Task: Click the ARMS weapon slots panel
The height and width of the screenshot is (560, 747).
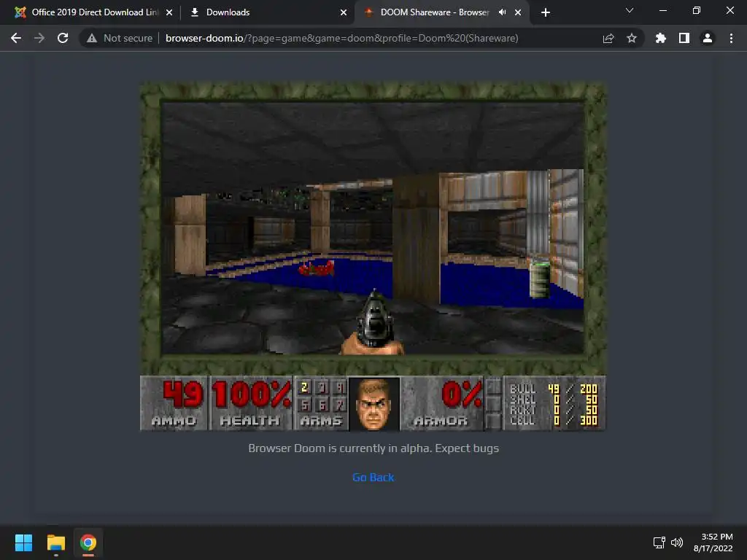Action: [322, 402]
